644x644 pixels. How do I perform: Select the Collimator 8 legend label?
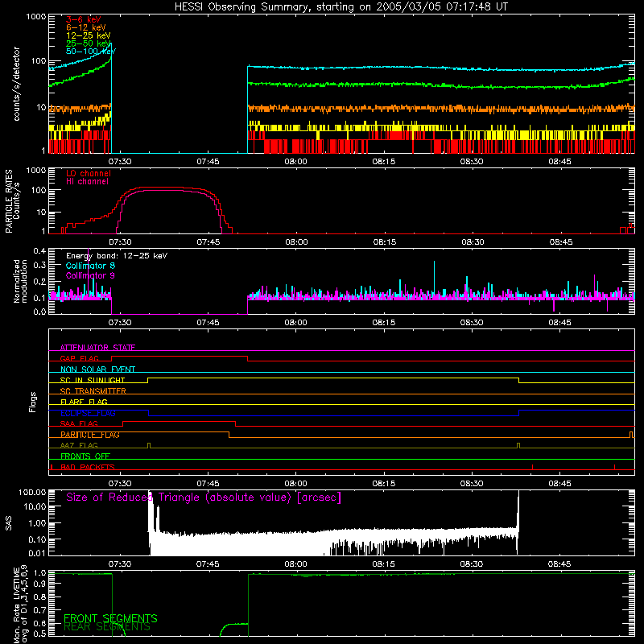(90, 266)
